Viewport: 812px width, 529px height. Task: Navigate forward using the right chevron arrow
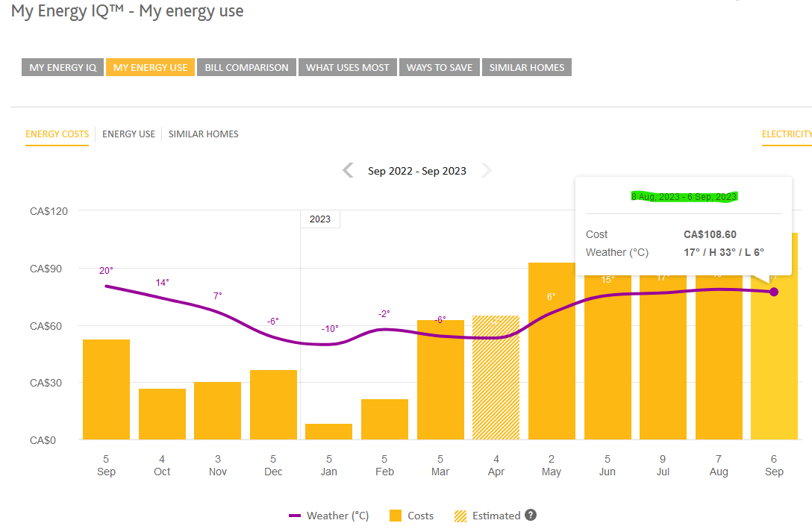[487, 170]
